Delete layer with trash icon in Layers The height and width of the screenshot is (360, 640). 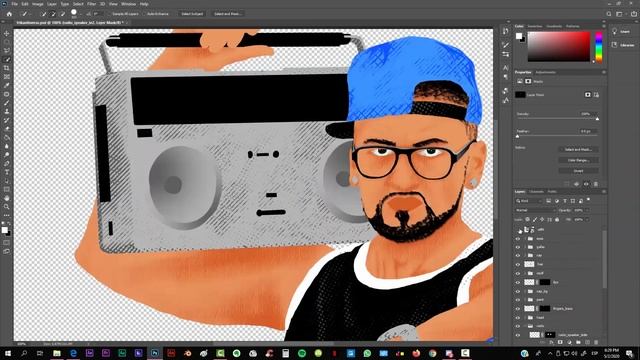[596, 342]
